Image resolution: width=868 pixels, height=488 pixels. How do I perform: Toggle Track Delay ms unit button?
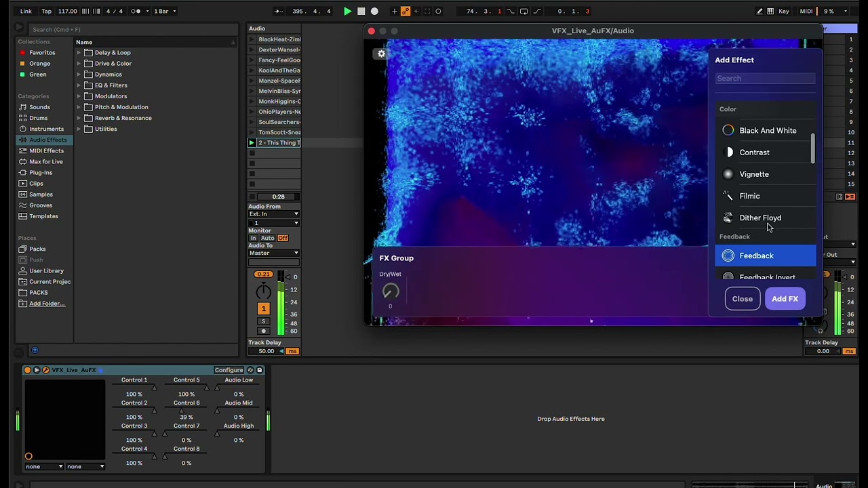[x=292, y=351]
